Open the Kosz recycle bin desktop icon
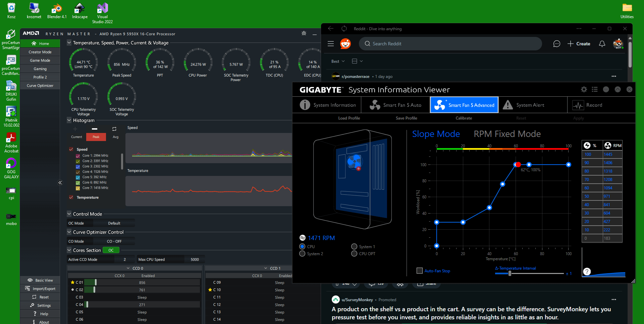644x324 pixels. [11, 10]
